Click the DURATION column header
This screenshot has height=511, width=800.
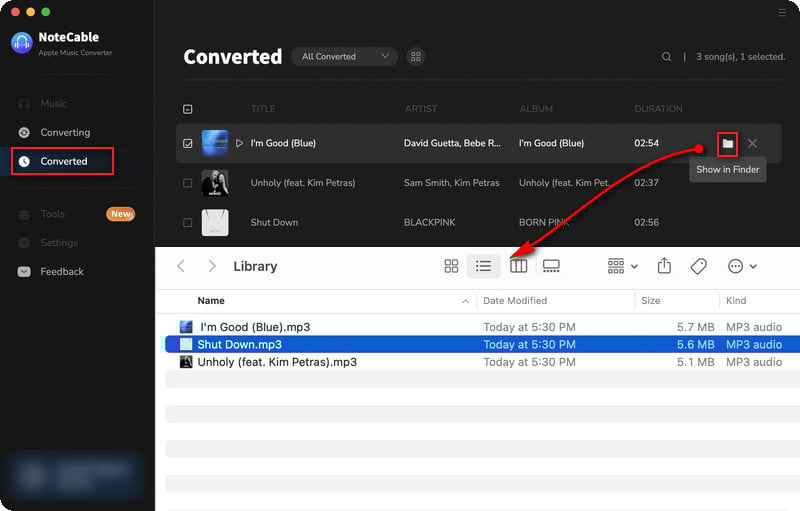658,109
